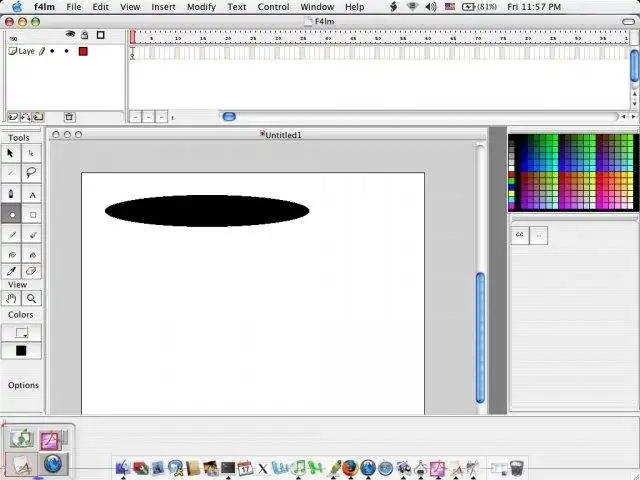
Task: Toggle visibility dot for the layer
Action: point(52,51)
